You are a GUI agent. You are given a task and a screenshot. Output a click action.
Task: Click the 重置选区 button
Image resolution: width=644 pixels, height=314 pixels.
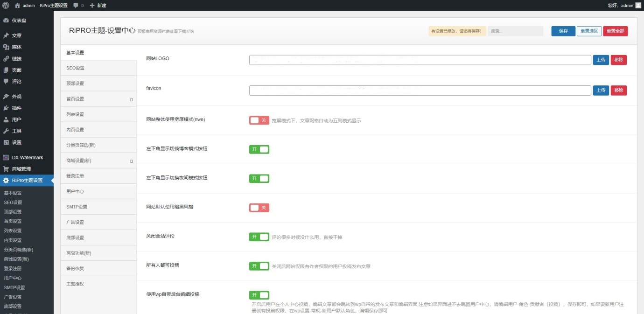pos(589,31)
